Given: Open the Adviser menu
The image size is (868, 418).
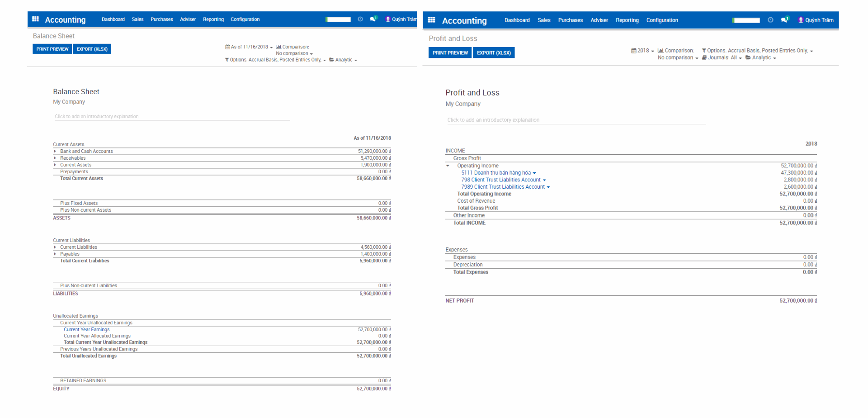Looking at the screenshot, I should coord(188,19).
